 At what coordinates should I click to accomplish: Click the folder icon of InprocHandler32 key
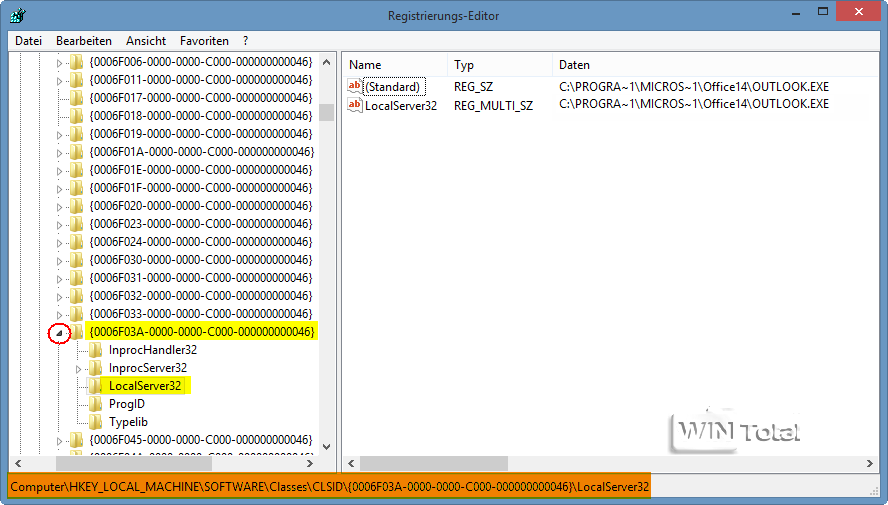click(96, 350)
